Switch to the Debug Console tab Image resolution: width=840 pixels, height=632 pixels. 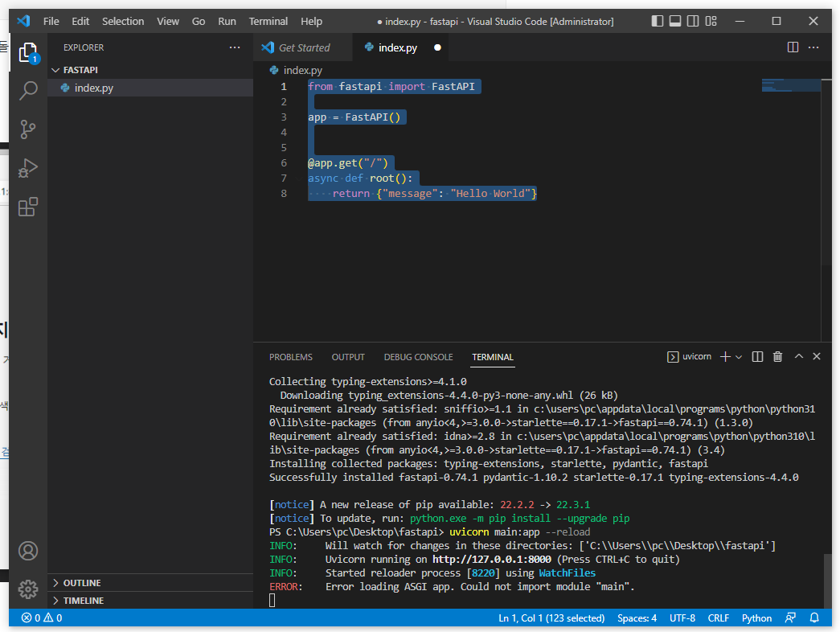[418, 357]
